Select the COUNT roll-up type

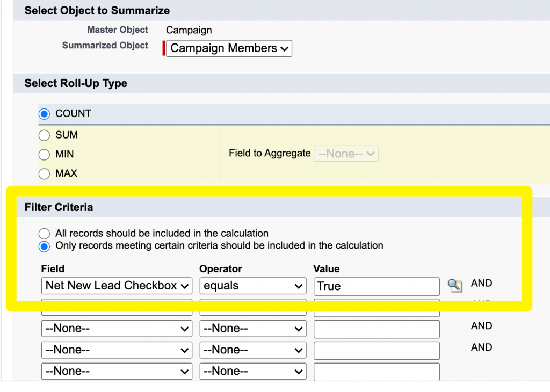click(x=44, y=114)
